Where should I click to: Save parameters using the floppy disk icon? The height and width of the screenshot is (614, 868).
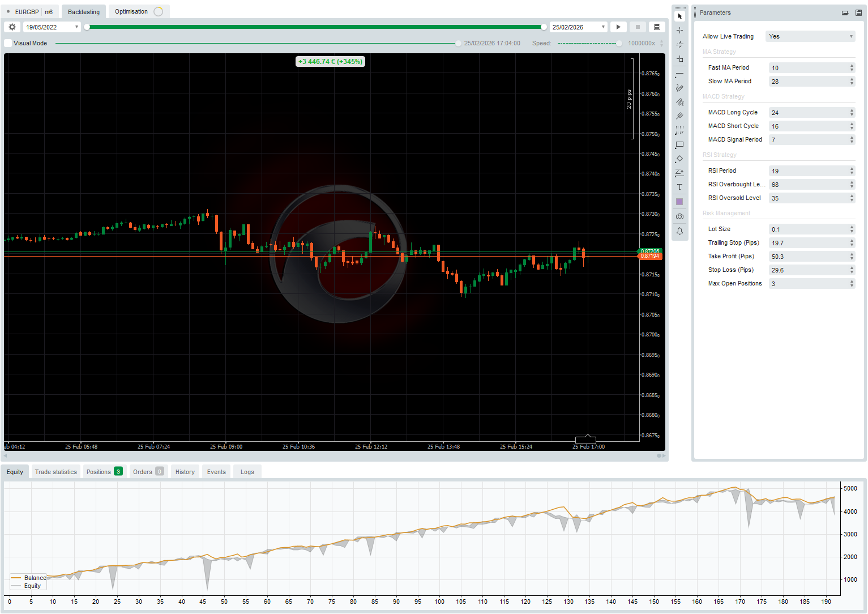coord(859,12)
